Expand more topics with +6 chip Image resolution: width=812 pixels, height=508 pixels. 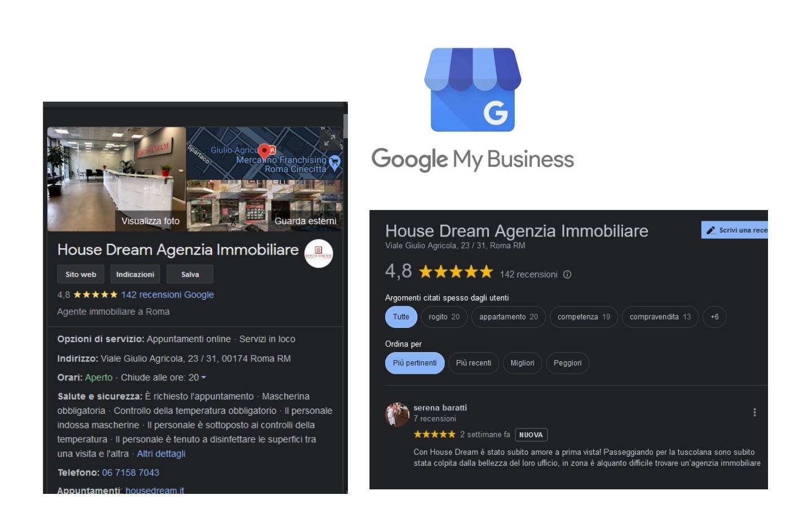pos(714,317)
